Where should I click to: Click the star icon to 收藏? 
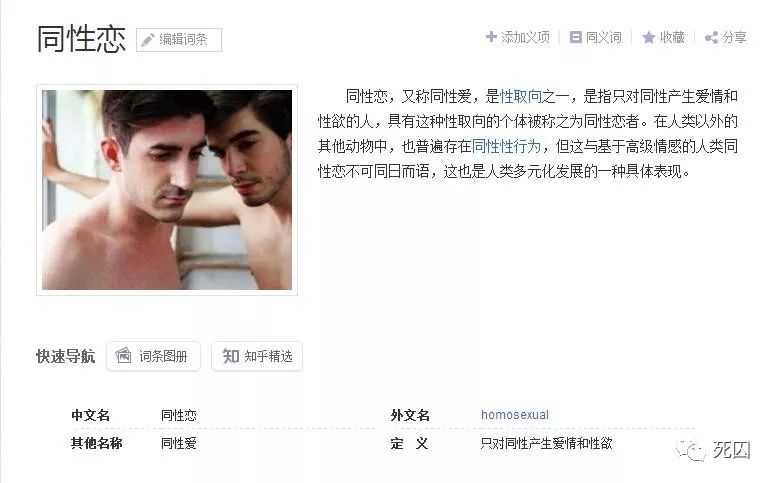(x=648, y=37)
